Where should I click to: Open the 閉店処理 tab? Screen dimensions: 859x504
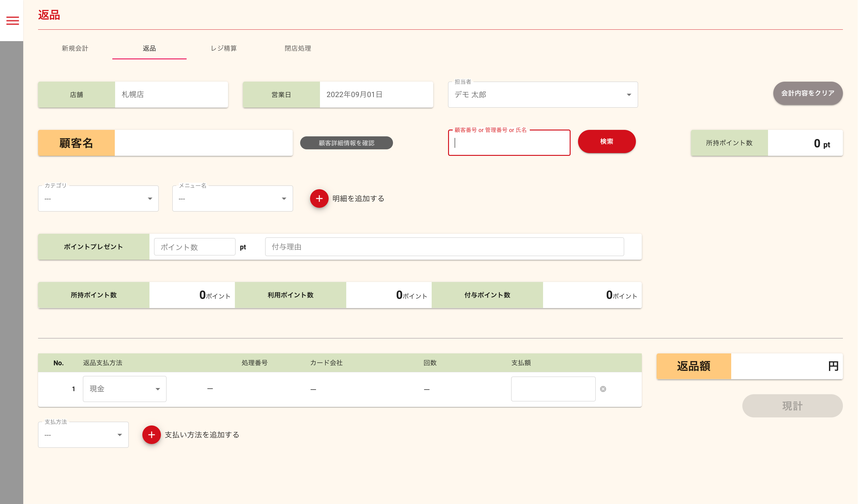pyautogui.click(x=298, y=48)
